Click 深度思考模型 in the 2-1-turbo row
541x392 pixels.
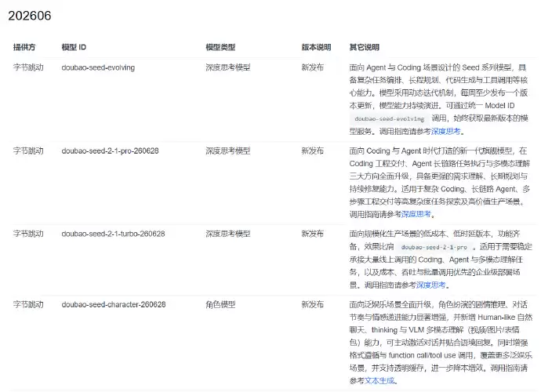pyautogui.click(x=228, y=234)
